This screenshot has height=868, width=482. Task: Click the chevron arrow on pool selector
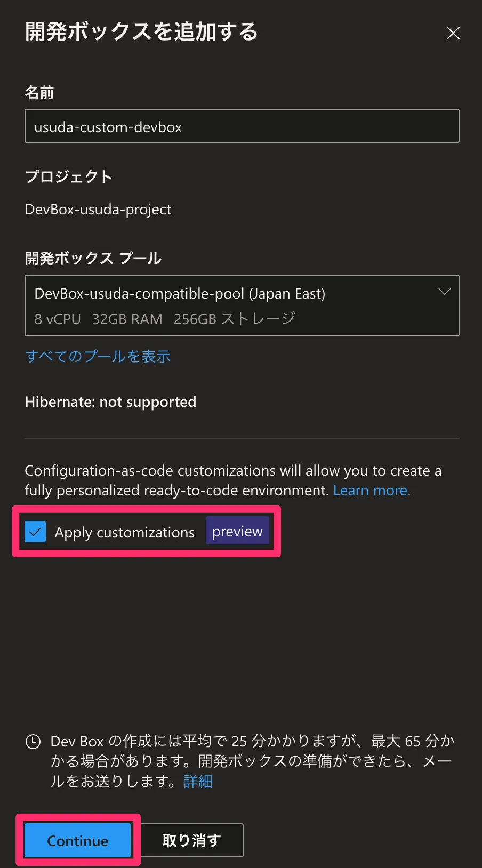point(444,292)
